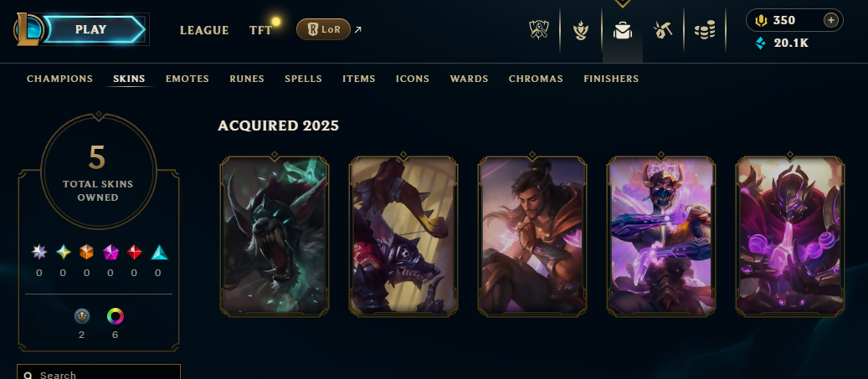Switch to the LEAGUE tab

click(x=204, y=30)
